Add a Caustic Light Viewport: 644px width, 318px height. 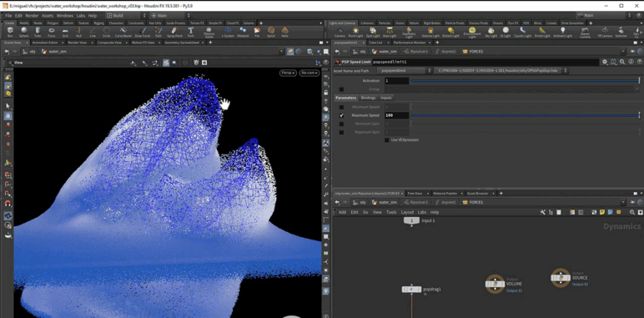(x=523, y=32)
